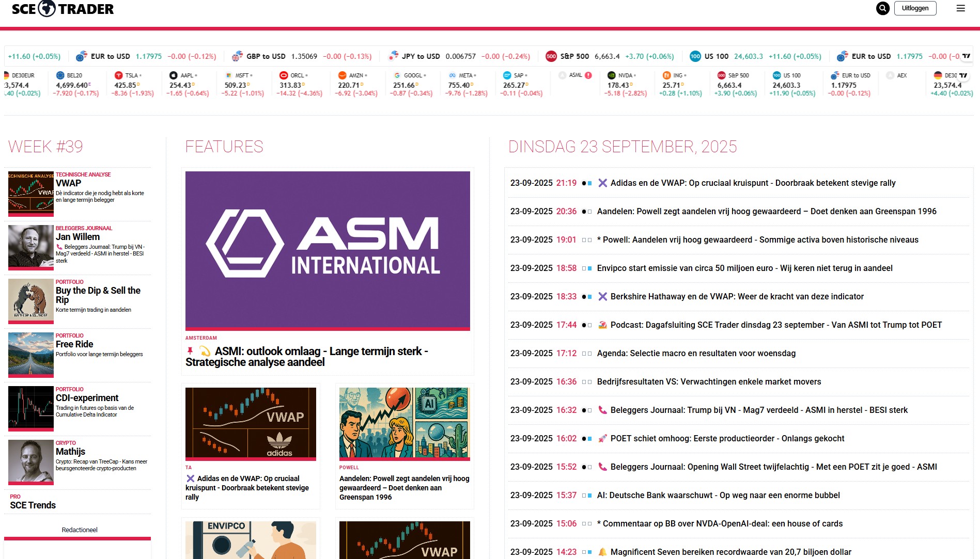
Task: Open the Buy the Dip & Sell the Rip portfolio
Action: pos(79,301)
